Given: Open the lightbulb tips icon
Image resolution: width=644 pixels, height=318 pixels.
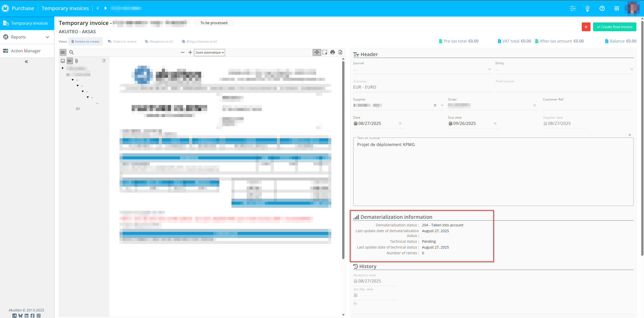Looking at the screenshot, I should pyautogui.click(x=587, y=8).
